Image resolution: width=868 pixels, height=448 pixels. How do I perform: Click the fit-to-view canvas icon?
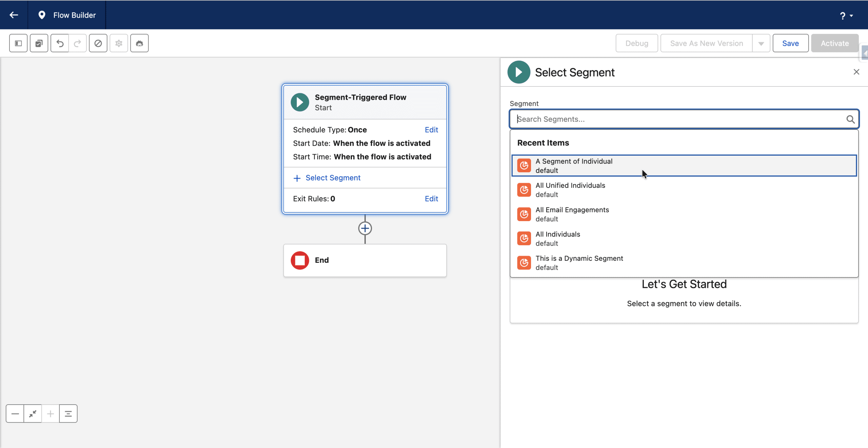click(33, 413)
